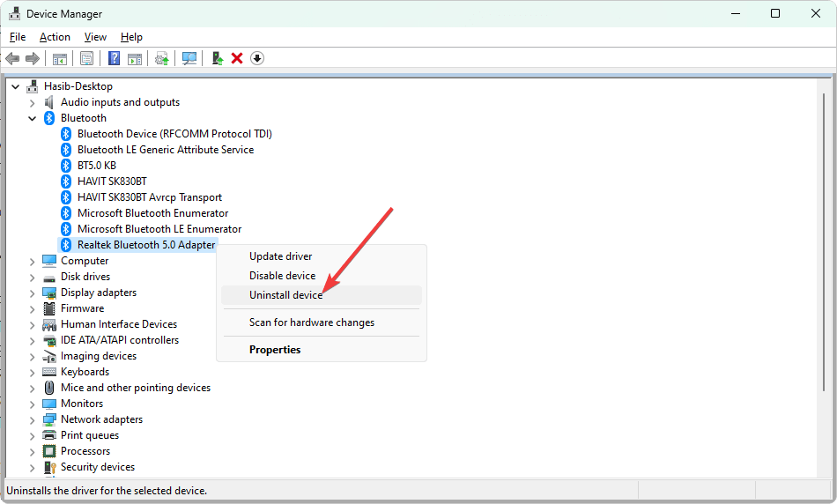
Task: Select Microsoft Bluetooth Enumerator
Action: [x=152, y=213]
